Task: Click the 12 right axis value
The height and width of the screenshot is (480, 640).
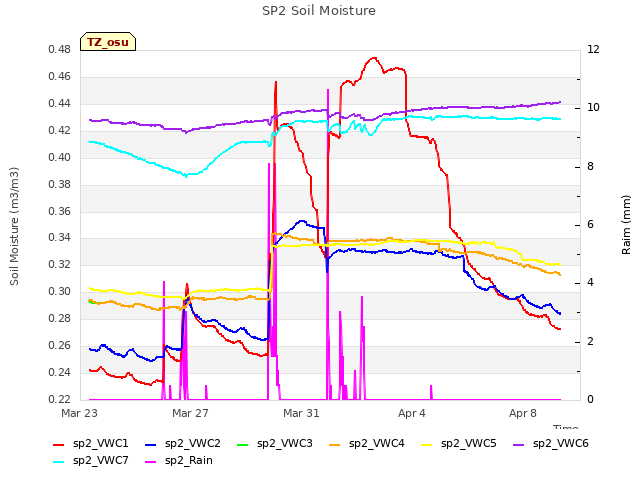Action: 593,50
